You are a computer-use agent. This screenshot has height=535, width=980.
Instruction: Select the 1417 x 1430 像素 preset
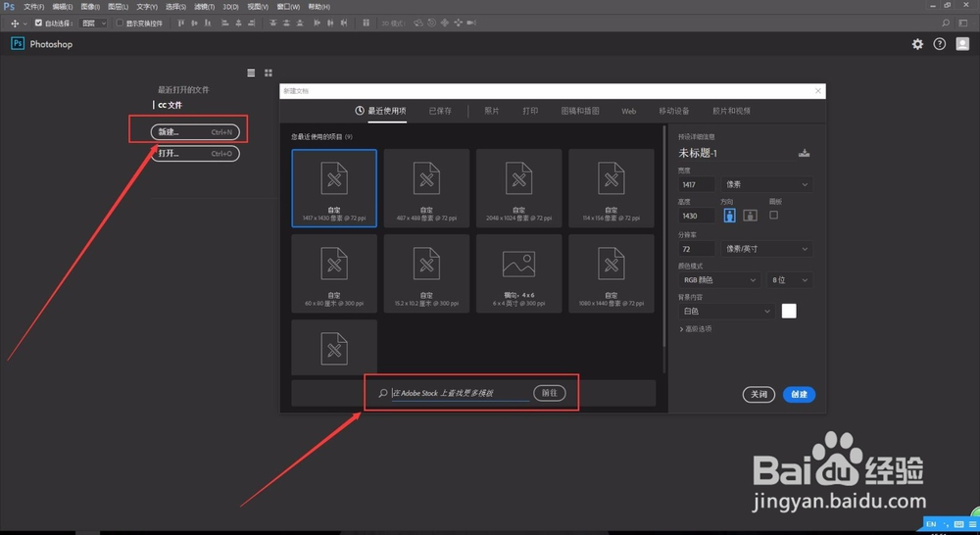click(x=334, y=188)
